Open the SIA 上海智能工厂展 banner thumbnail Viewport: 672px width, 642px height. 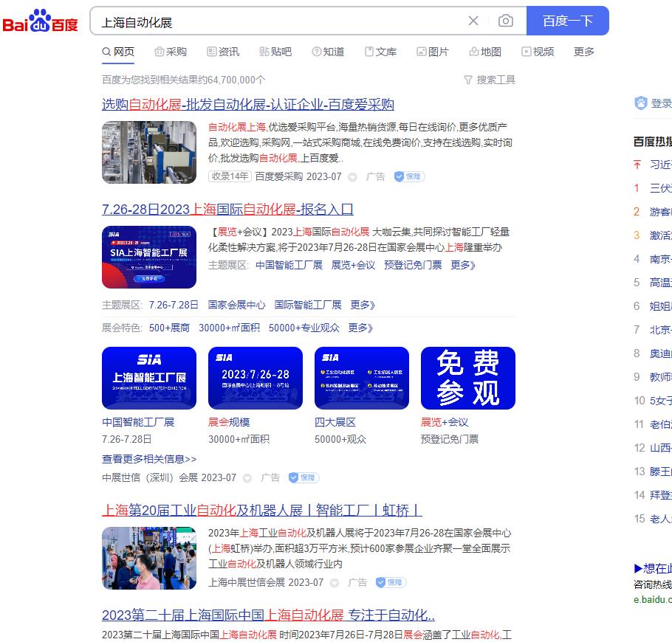point(149,257)
